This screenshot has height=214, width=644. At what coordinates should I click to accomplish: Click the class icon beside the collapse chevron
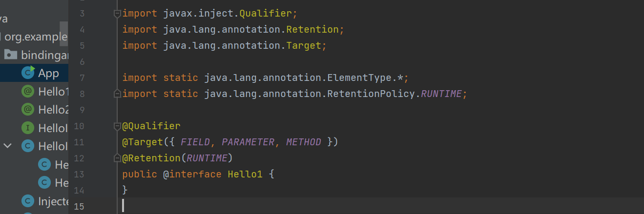[28, 146]
